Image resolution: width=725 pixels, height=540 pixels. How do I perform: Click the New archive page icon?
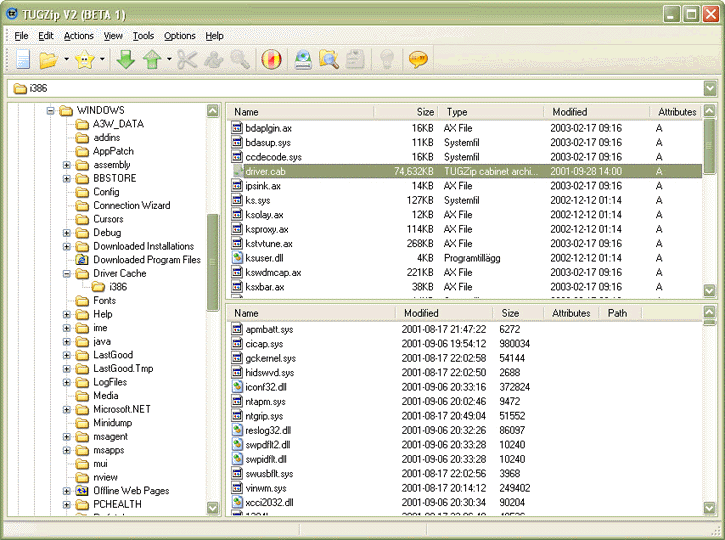point(23,59)
